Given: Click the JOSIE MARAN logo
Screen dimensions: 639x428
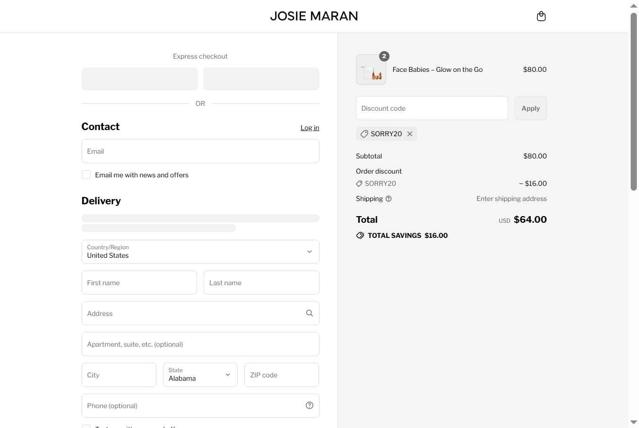Looking at the screenshot, I should point(314,16).
